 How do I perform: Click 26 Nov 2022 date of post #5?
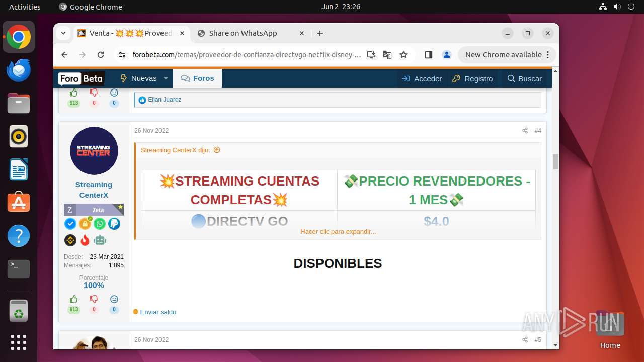[151, 340]
